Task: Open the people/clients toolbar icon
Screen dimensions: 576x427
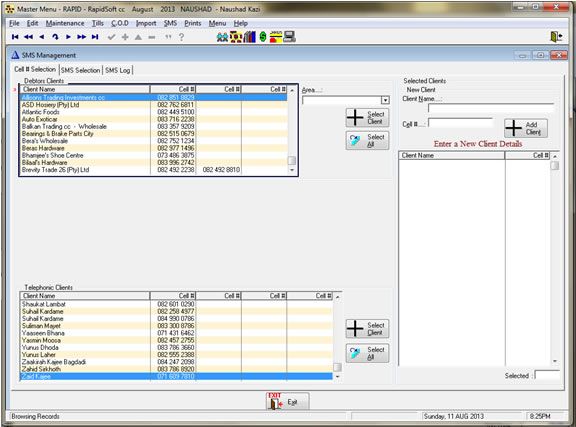Action: tap(222, 37)
